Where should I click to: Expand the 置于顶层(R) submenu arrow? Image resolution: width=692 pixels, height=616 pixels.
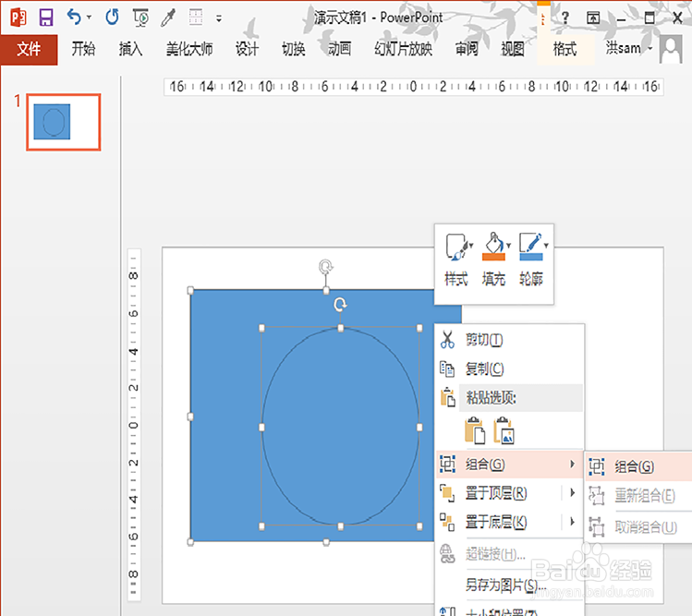573,492
